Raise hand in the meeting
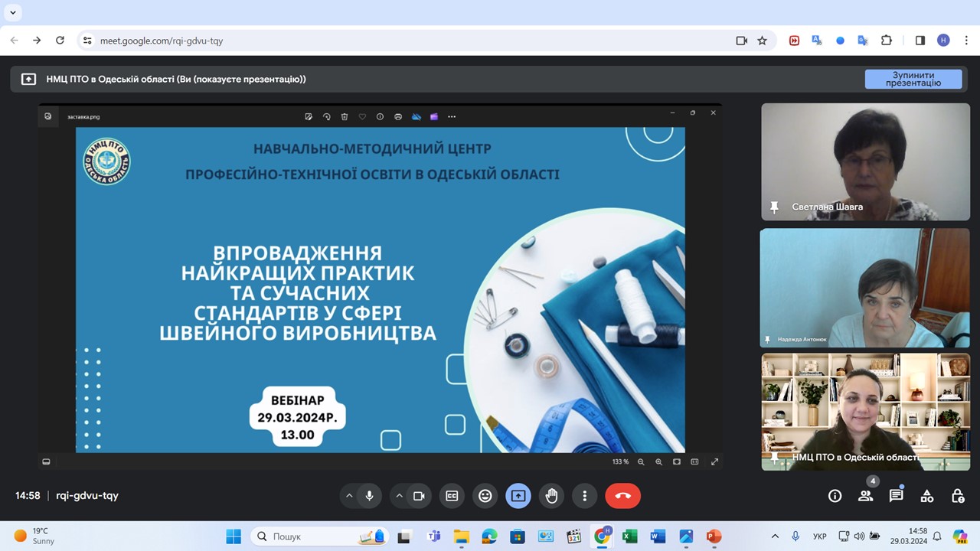This screenshot has width=980, height=551. [551, 496]
